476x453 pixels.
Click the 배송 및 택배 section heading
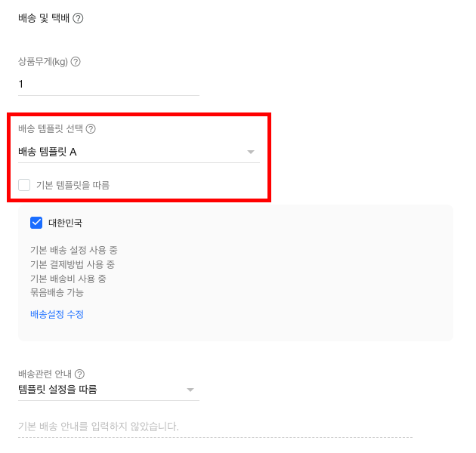[43, 17]
